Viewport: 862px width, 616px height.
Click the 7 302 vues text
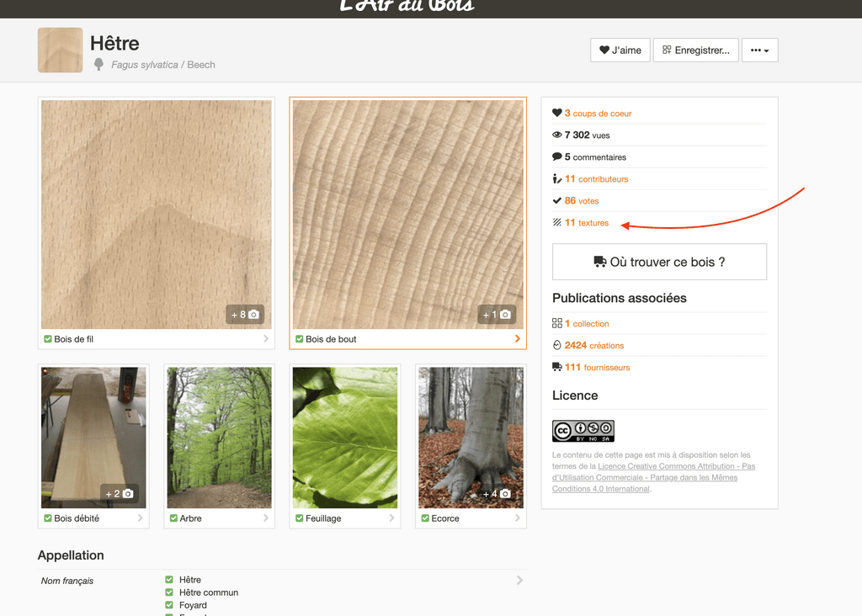pyautogui.click(x=587, y=135)
